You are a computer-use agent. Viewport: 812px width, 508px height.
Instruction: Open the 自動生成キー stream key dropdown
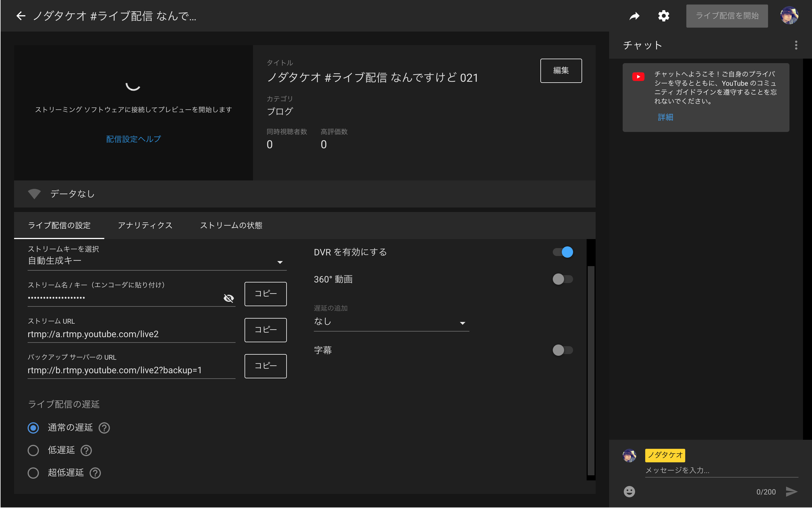(x=157, y=261)
